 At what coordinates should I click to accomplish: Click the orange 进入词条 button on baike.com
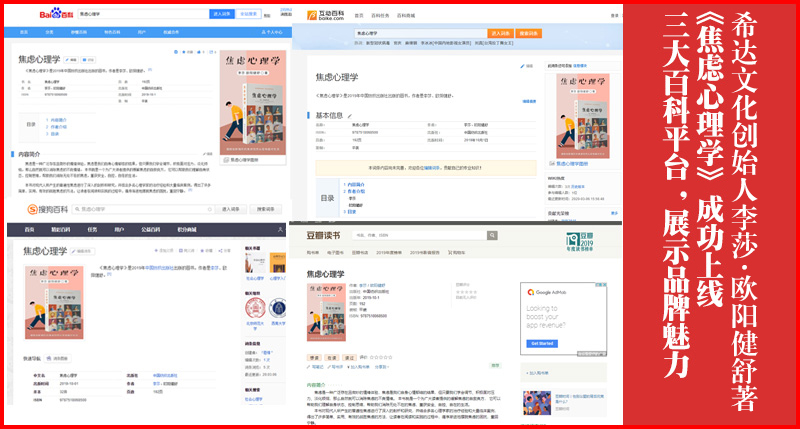pos(503,33)
